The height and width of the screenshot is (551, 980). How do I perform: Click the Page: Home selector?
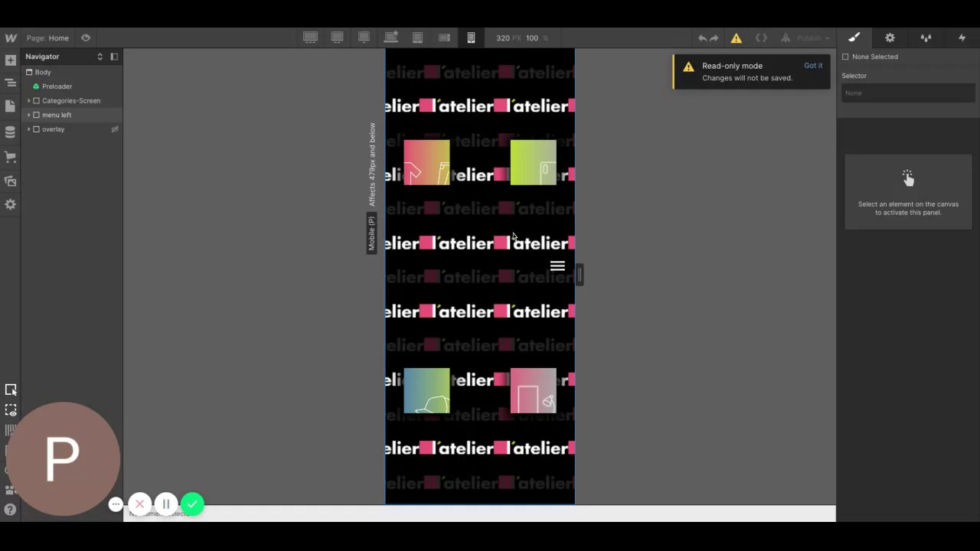47,38
